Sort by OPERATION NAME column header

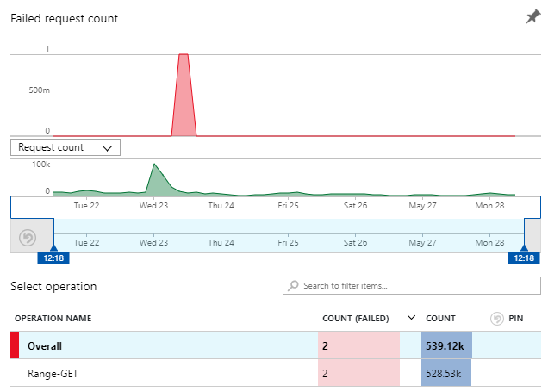[x=53, y=318]
